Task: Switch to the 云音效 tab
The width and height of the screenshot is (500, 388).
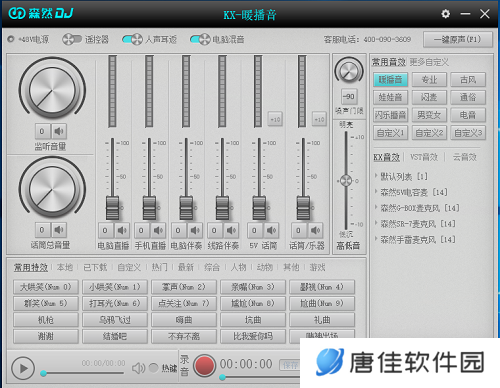Action: pyautogui.click(x=464, y=157)
